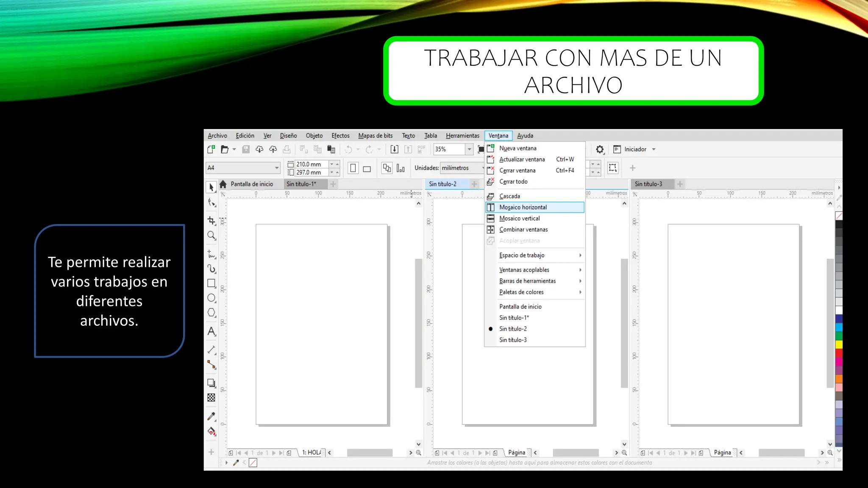The image size is (868, 488).
Task: Open Options via the gear icon
Action: (x=600, y=149)
